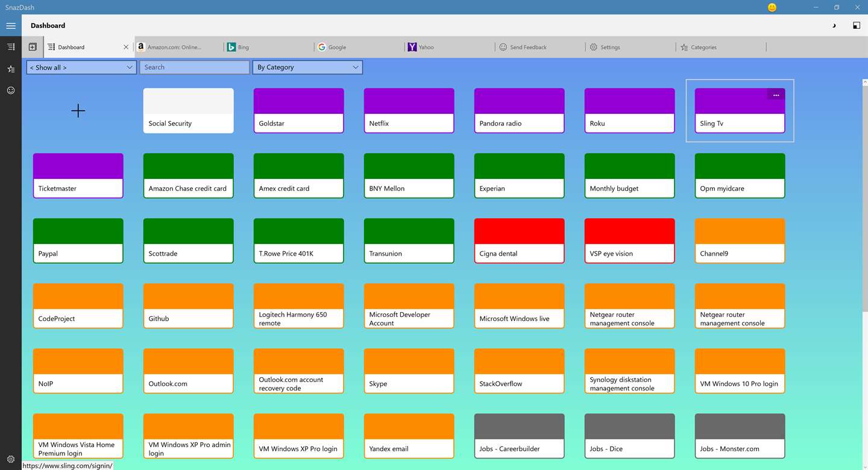This screenshot has width=868, height=470.
Task: Open the Pandora radio tile
Action: (520, 111)
